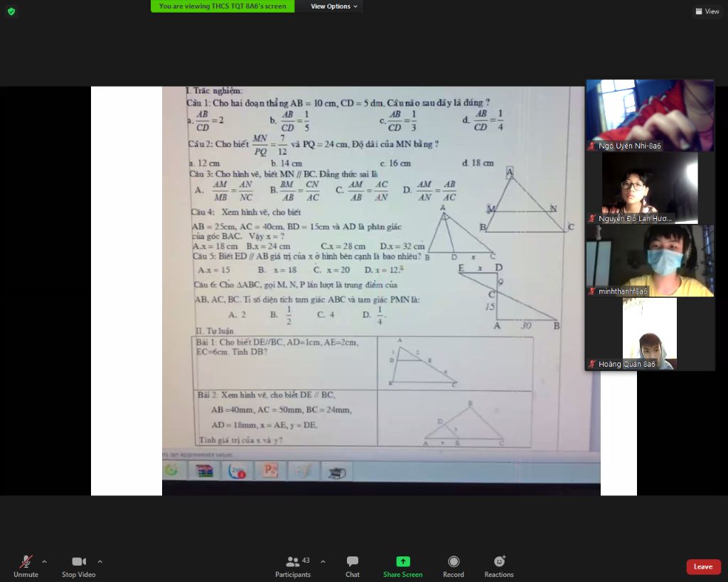Click 'Bài 2: Xem hình vẽ' text
The height and width of the screenshot is (582, 728).
coord(267,395)
